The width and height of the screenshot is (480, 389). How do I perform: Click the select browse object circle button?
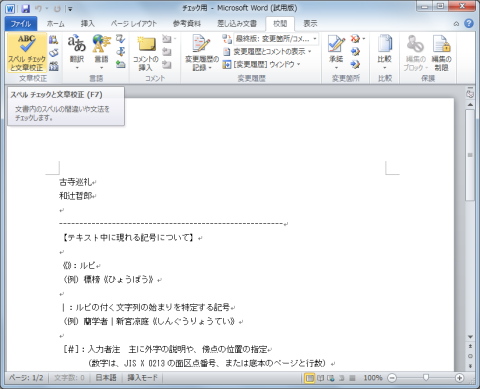coord(470,356)
